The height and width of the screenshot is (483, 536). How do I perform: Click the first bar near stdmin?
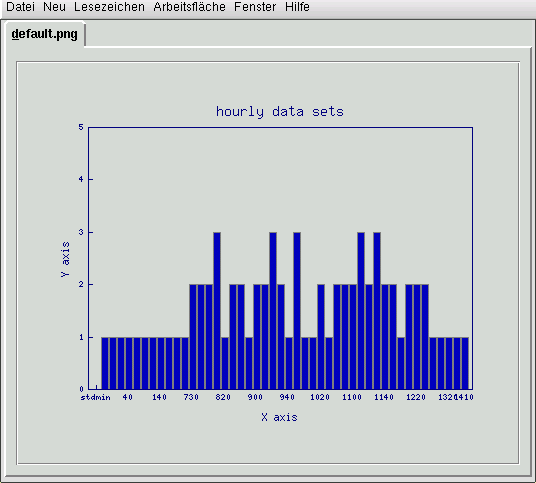(105, 363)
